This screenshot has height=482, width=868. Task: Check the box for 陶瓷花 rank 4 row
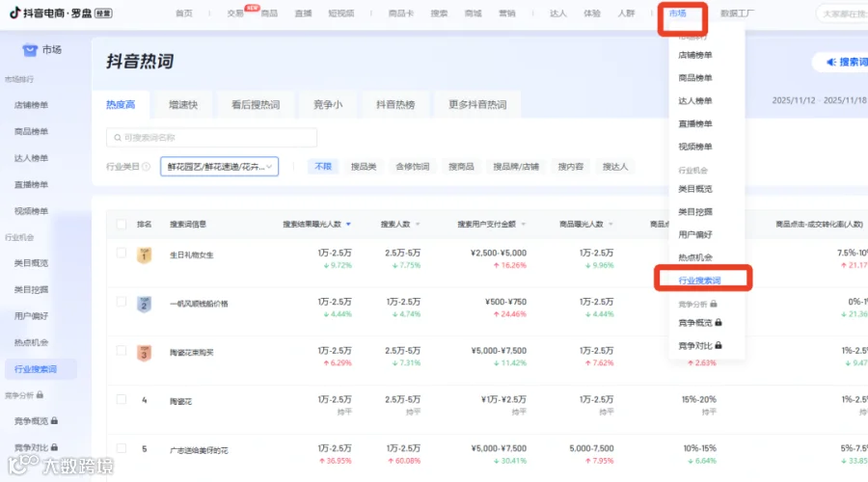coord(122,399)
